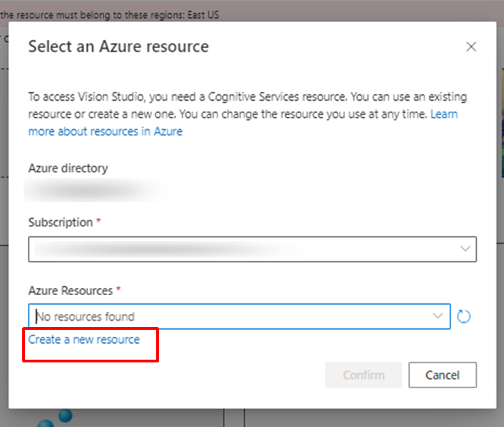Click the Azure directory label

[x=68, y=168]
